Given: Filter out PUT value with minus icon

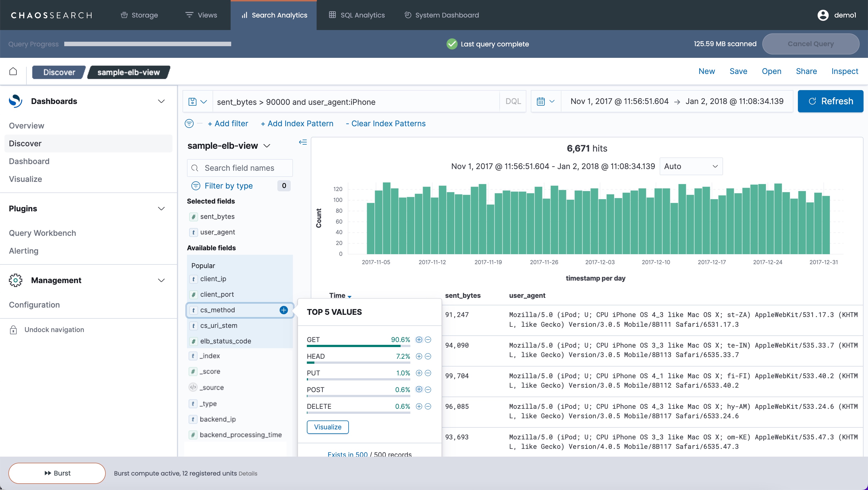Looking at the screenshot, I should click(428, 373).
